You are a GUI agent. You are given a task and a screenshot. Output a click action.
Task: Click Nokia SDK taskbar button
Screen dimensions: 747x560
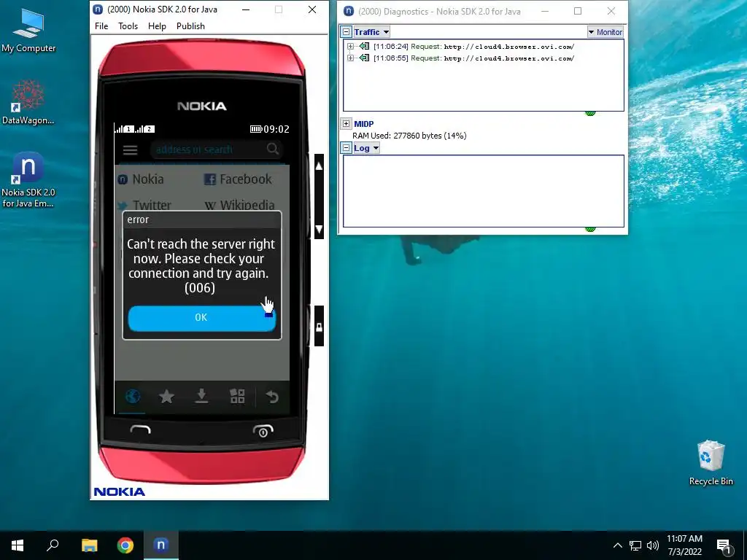[161, 545]
